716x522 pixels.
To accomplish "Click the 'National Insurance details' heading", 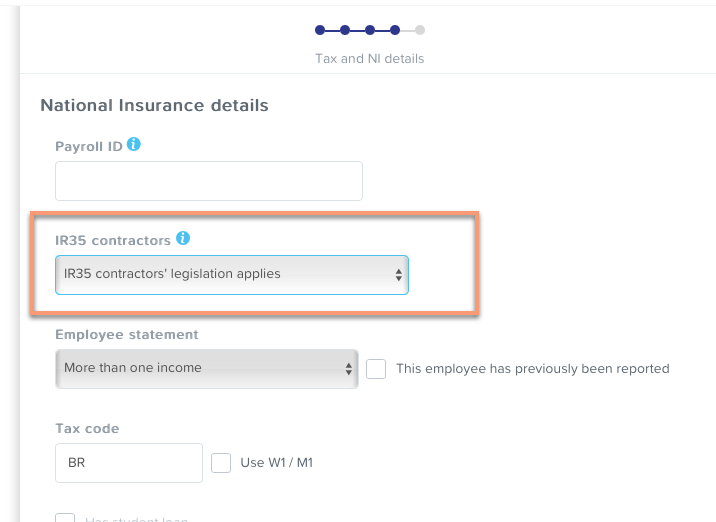I will tap(154, 105).
